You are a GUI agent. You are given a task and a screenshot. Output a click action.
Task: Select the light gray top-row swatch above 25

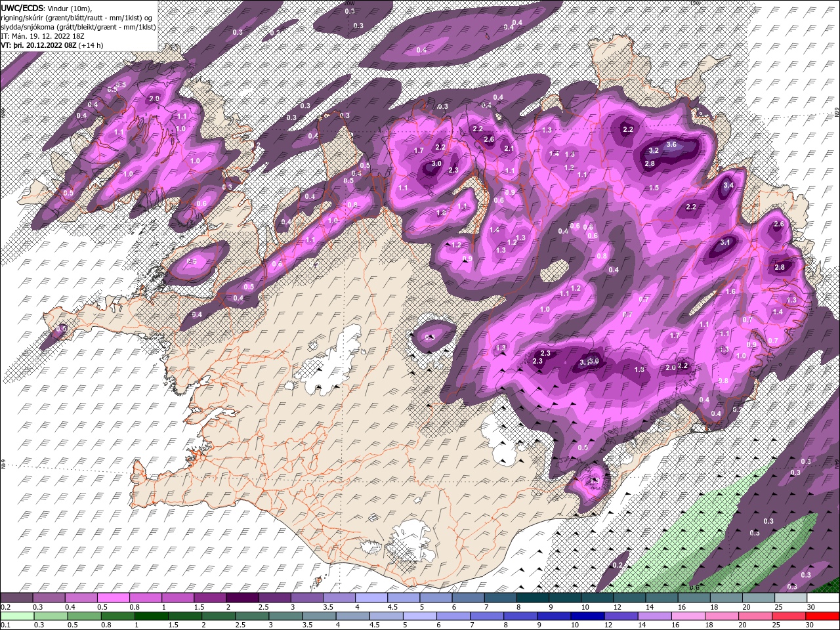[791, 598]
